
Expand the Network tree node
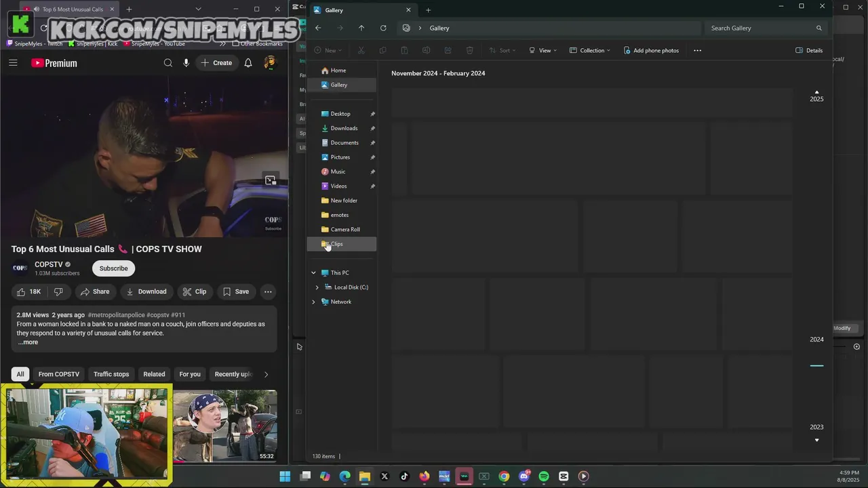tap(313, 302)
